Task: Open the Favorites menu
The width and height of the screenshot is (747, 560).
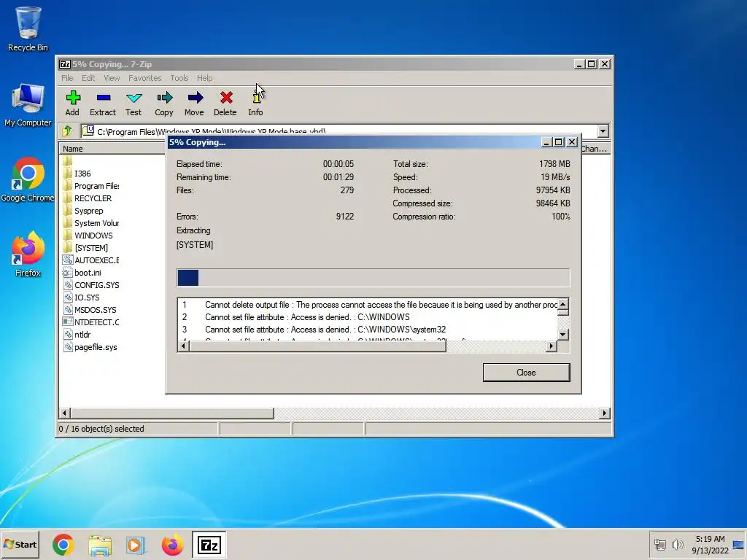Action: [145, 77]
